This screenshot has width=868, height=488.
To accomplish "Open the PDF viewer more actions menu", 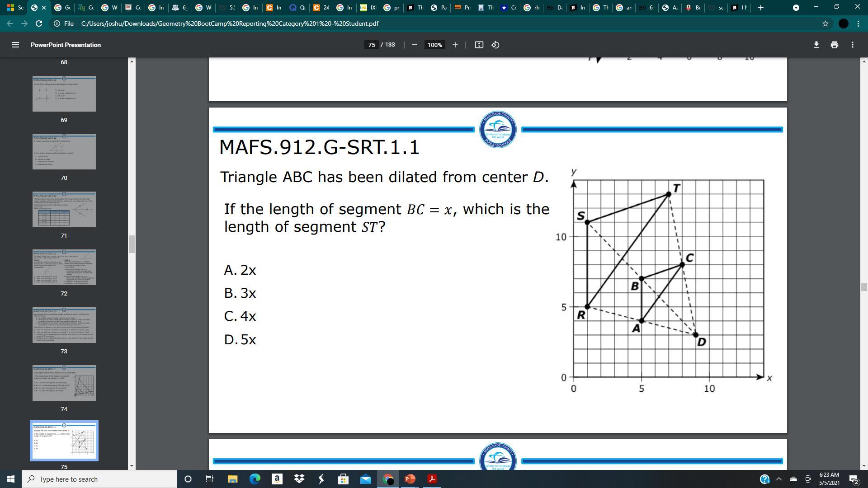I will pyautogui.click(x=852, y=45).
